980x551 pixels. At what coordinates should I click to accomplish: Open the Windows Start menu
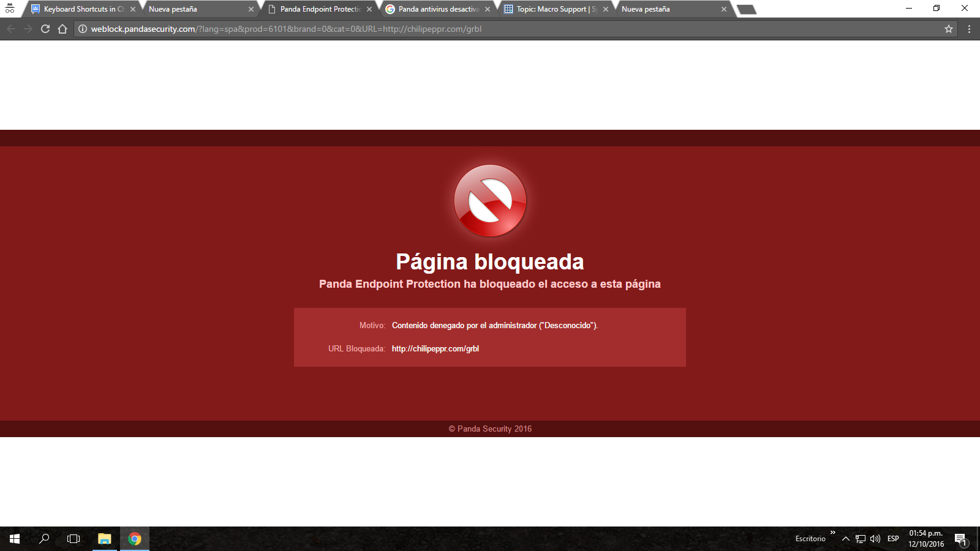[15, 539]
